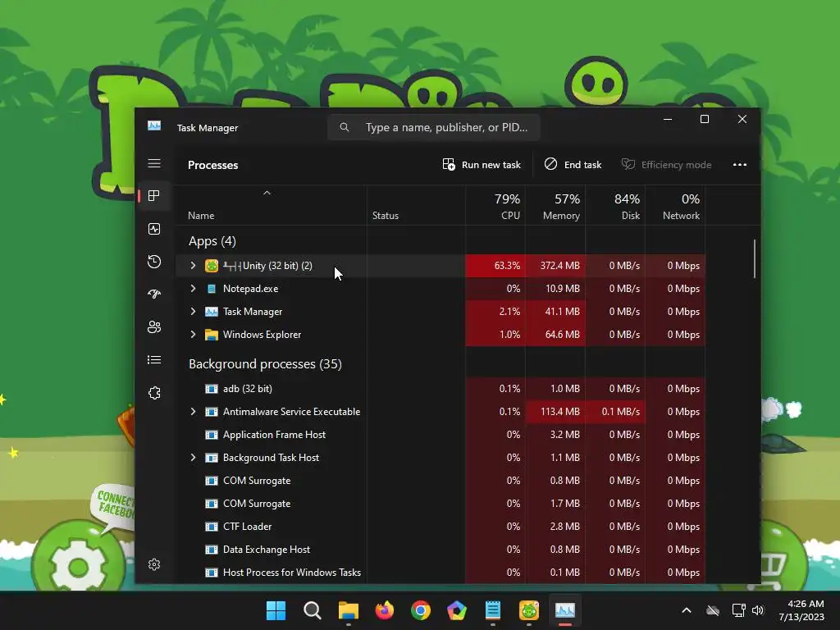This screenshot has width=840, height=630.
Task: Click the process list vertical scrollbar
Action: pos(755,258)
